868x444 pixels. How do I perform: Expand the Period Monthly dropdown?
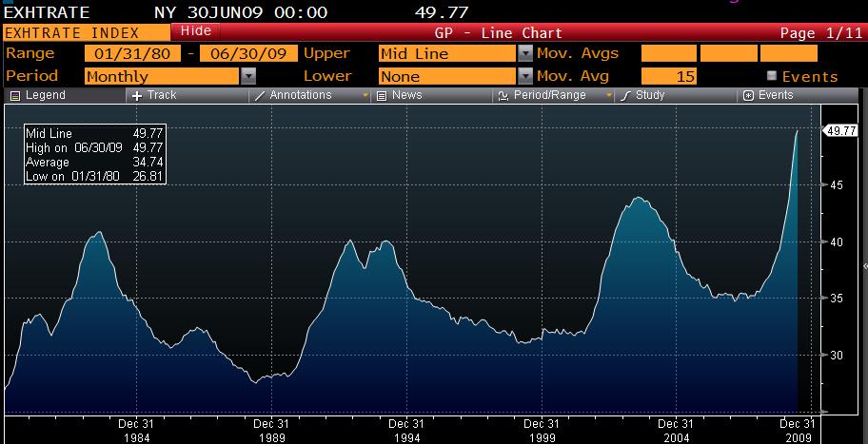248,76
